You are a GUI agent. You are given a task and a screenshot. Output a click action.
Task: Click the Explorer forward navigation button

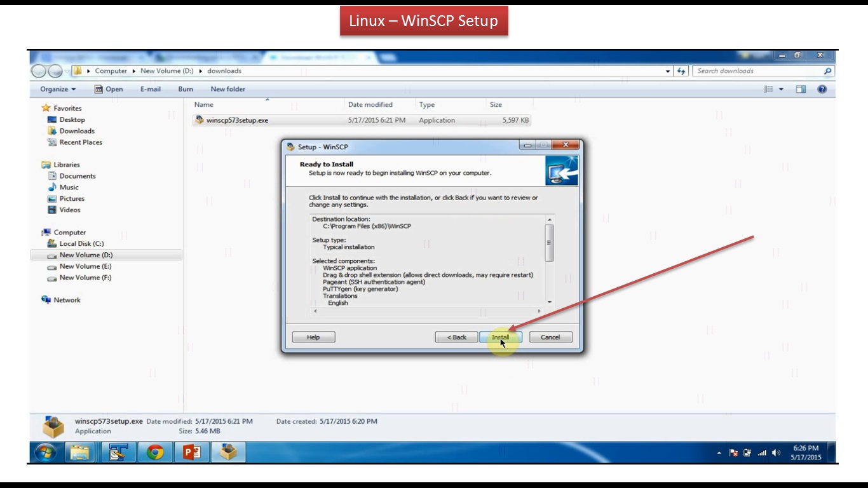click(x=55, y=71)
